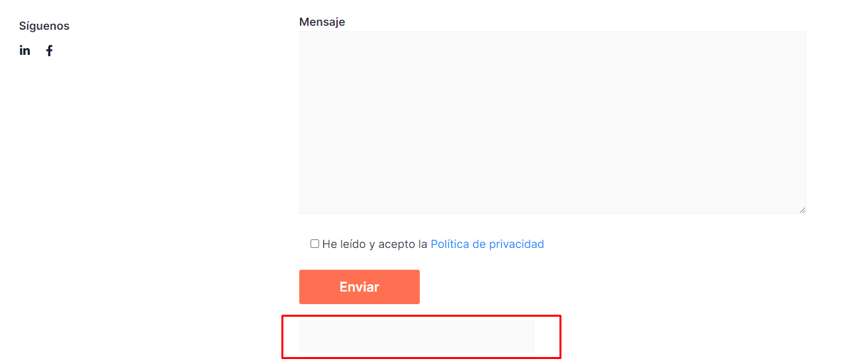Tick the privacy policy acceptance checkbox
This screenshot has width=868, height=363.
click(x=314, y=244)
